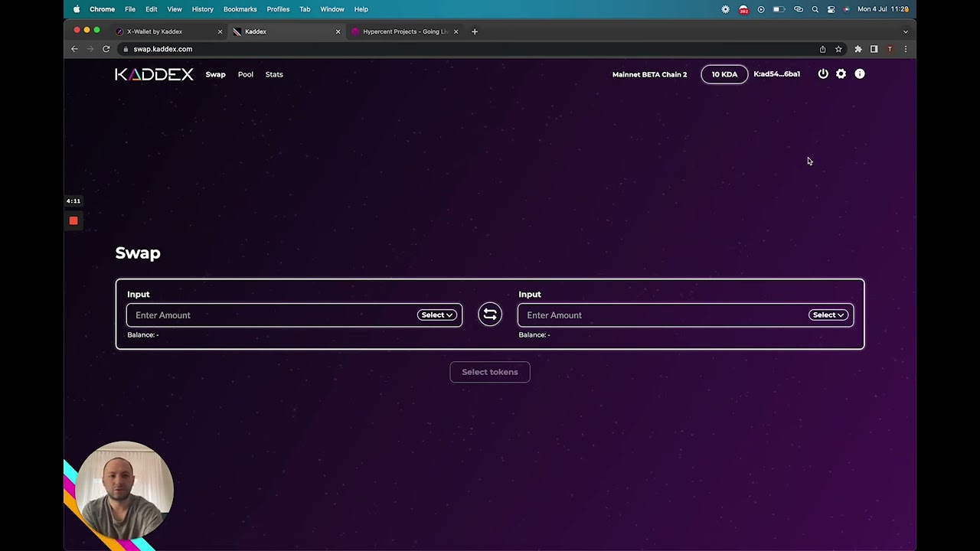The width and height of the screenshot is (980, 551).
Task: Open macOS Spotlight search icon
Action: [x=815, y=9]
